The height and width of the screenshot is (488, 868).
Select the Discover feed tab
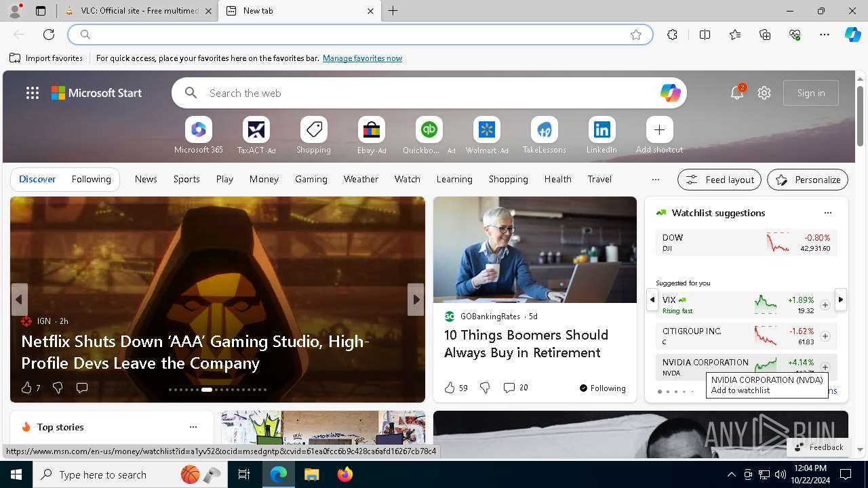[37, 179]
